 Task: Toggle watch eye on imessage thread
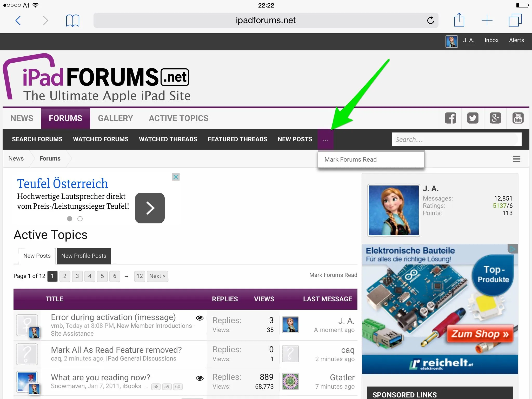pyautogui.click(x=199, y=318)
